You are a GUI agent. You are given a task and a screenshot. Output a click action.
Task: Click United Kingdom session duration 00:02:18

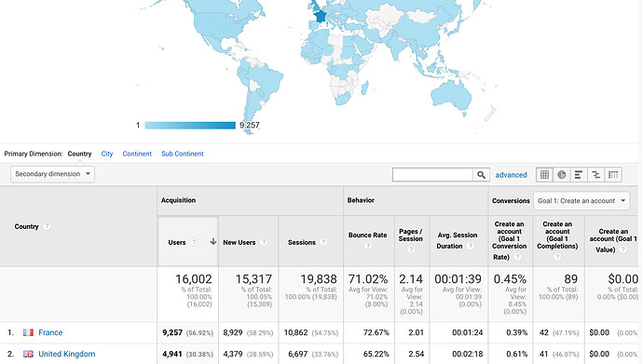[468, 354]
